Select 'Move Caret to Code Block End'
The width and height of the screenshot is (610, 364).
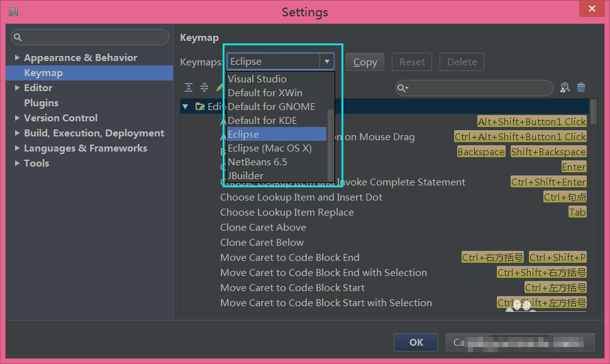(290, 258)
